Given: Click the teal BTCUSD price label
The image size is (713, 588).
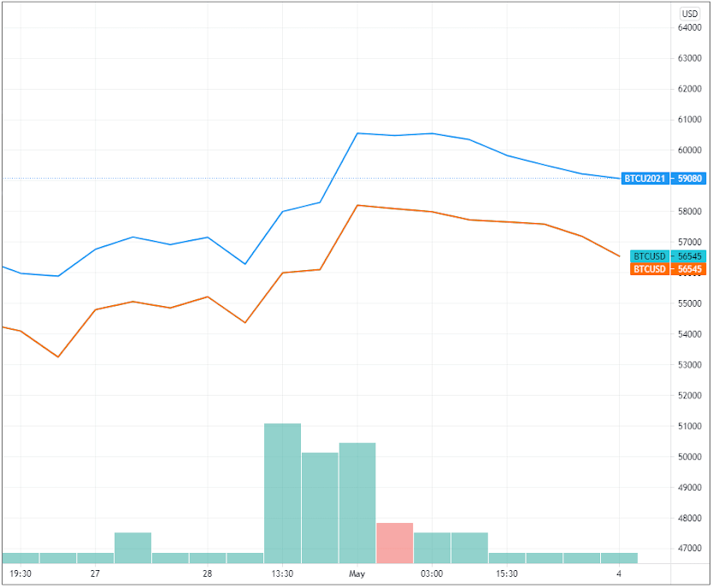Looking at the screenshot, I should click(650, 256).
